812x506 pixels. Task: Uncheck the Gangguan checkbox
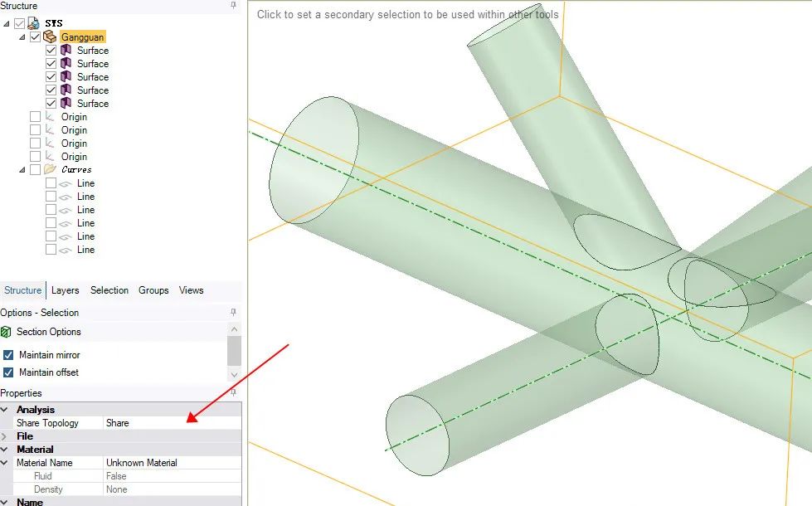pos(35,36)
